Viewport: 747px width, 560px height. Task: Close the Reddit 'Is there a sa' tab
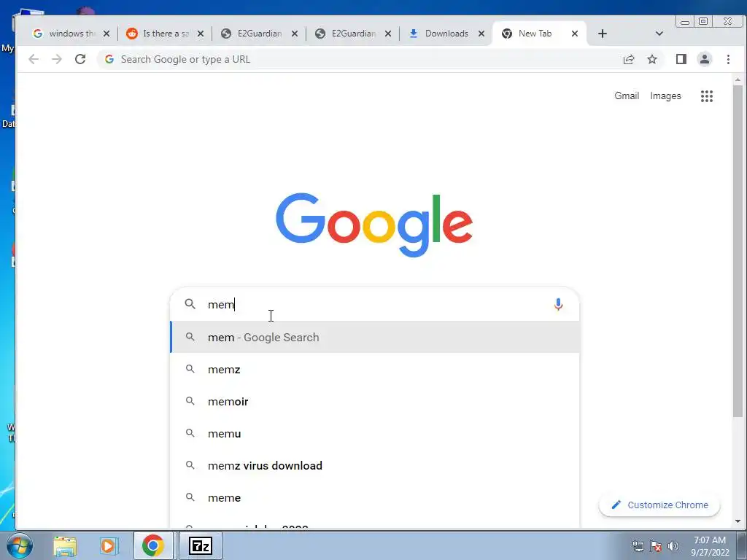[201, 34]
